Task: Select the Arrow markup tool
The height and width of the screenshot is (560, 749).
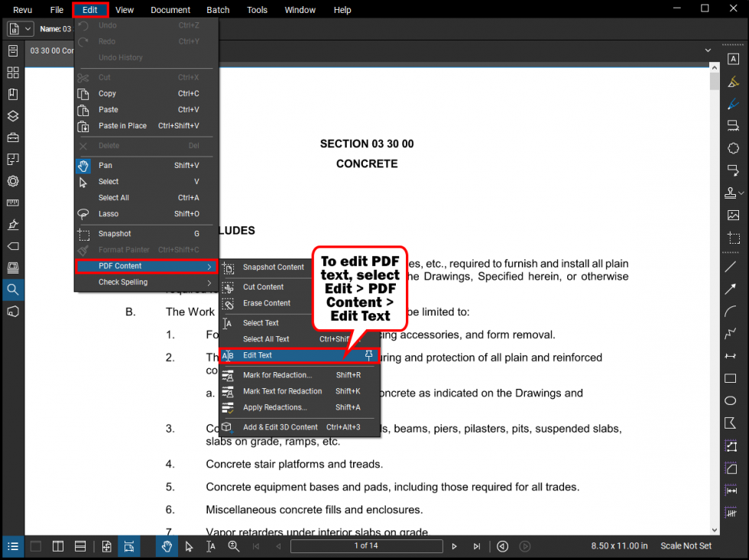Action: tap(731, 289)
